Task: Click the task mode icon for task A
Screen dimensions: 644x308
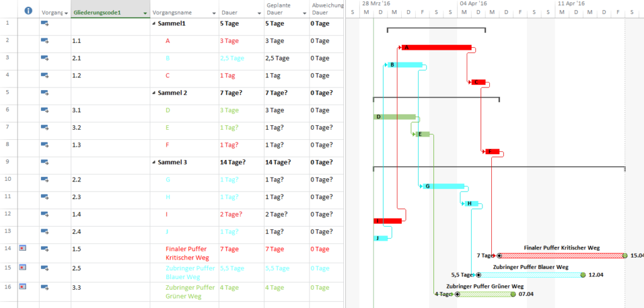Action: point(45,41)
